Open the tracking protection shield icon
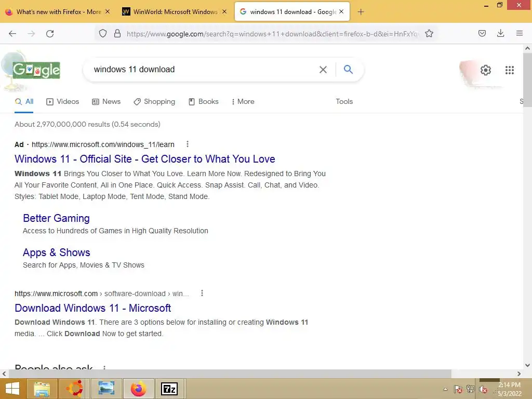 pyautogui.click(x=103, y=33)
